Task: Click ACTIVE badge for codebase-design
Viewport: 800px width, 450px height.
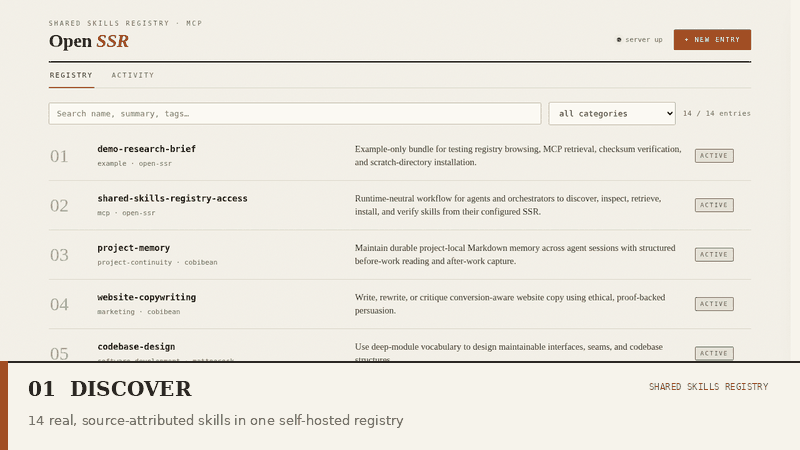Action: 714,353
